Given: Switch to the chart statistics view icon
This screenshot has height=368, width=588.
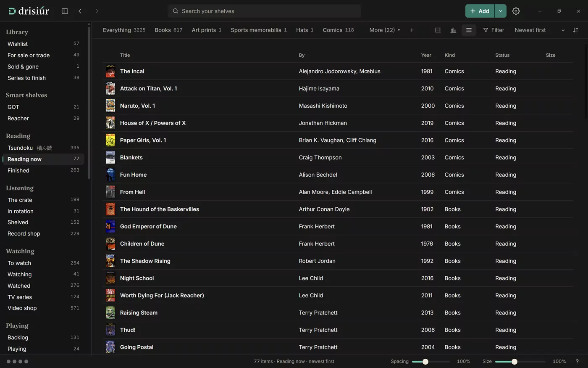Looking at the screenshot, I should pos(453,30).
